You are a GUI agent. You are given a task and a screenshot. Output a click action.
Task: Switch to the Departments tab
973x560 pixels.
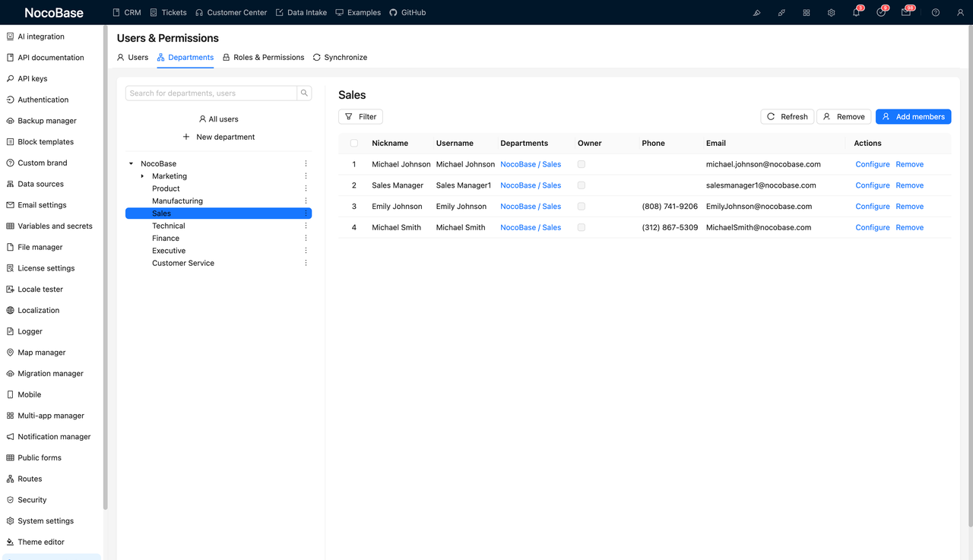tap(185, 57)
